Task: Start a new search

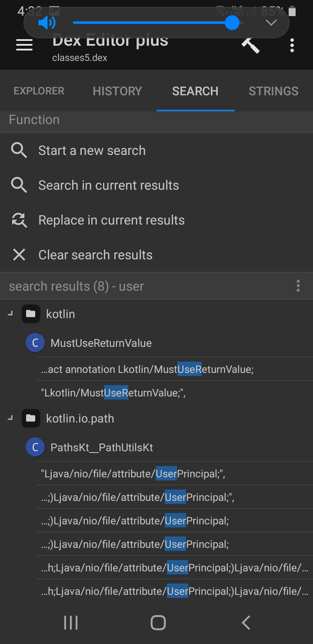Action: (156, 151)
